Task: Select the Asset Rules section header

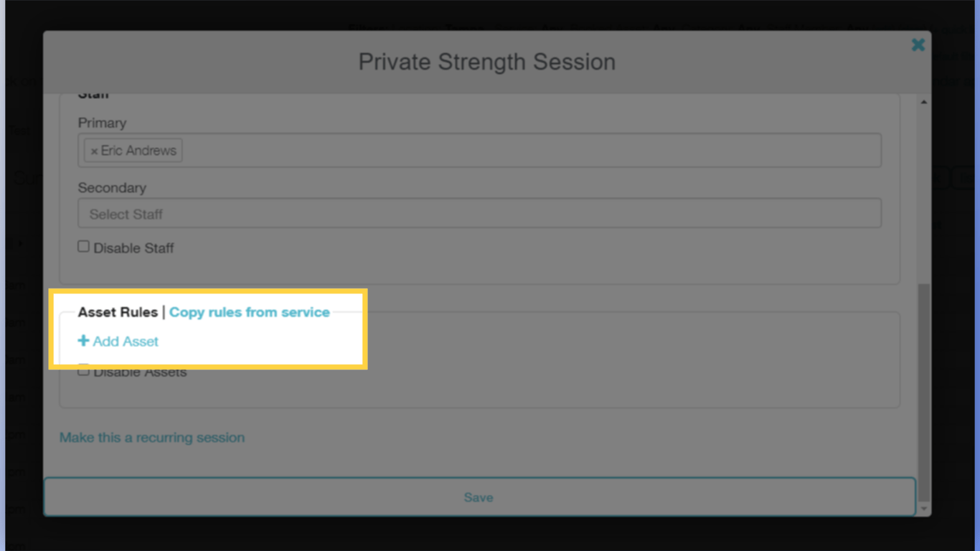Action: pyautogui.click(x=118, y=312)
